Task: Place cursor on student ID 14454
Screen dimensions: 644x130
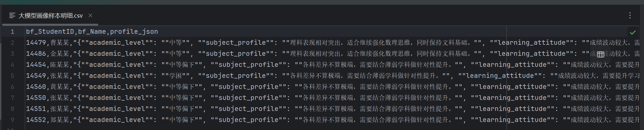Action: (36, 64)
